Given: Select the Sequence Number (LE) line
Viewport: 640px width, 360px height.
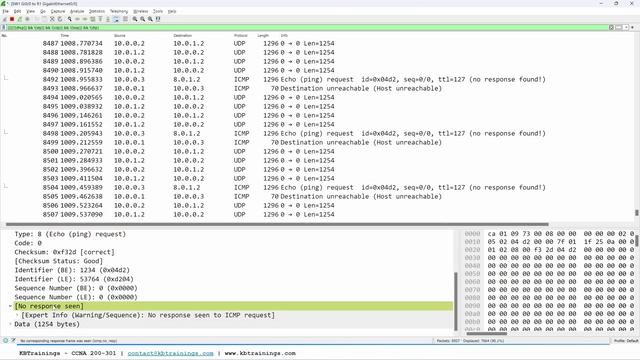Looking at the screenshot, I should point(76,297).
